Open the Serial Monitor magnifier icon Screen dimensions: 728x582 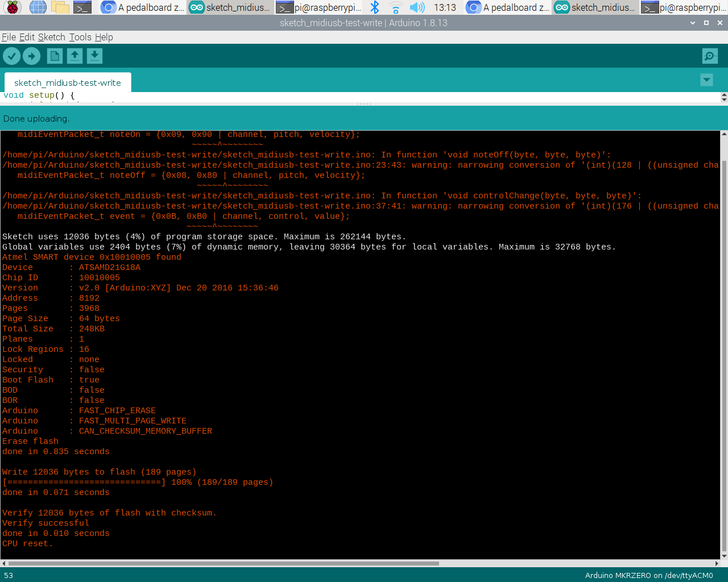coord(710,56)
